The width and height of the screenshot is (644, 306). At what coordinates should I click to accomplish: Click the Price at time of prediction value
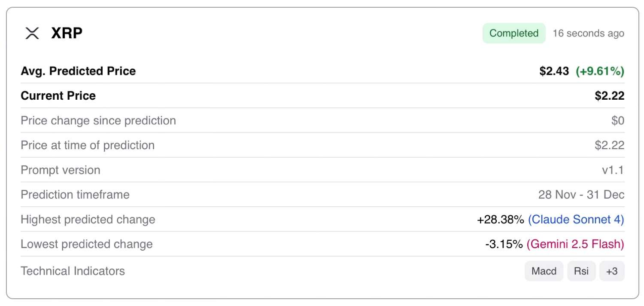pyautogui.click(x=609, y=145)
